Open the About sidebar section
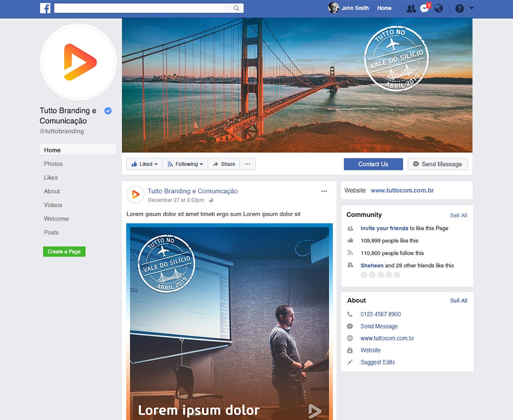 (52, 191)
